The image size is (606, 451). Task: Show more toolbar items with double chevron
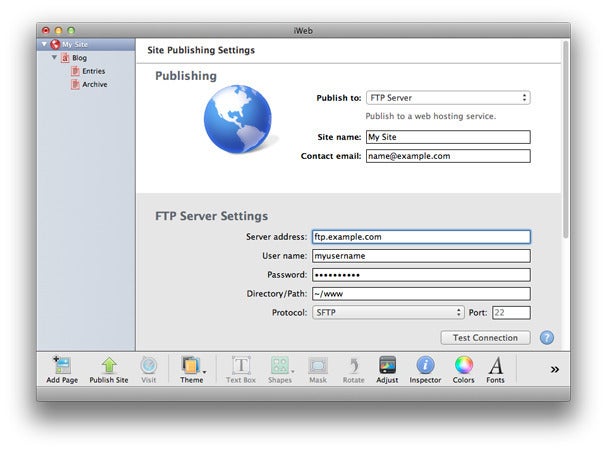pos(555,369)
